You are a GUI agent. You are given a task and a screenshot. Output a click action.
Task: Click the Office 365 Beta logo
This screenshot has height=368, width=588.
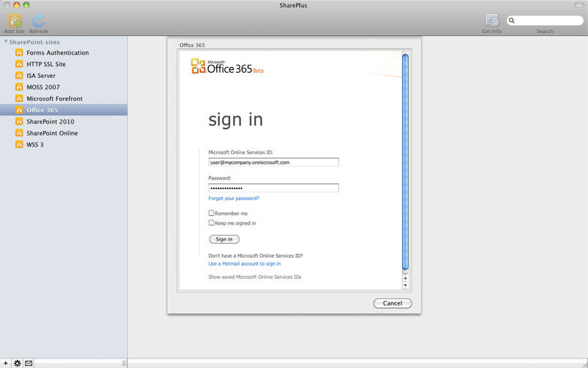227,66
